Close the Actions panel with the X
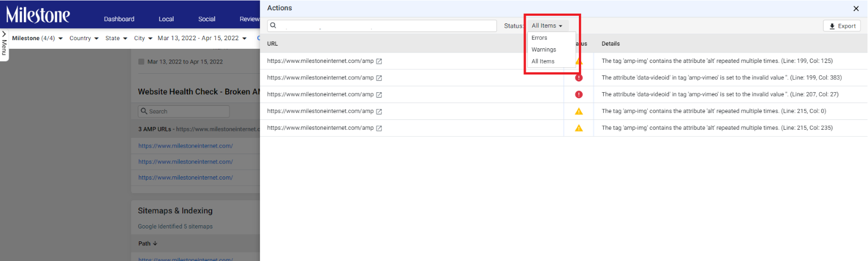This screenshot has height=261, width=868. tap(856, 9)
